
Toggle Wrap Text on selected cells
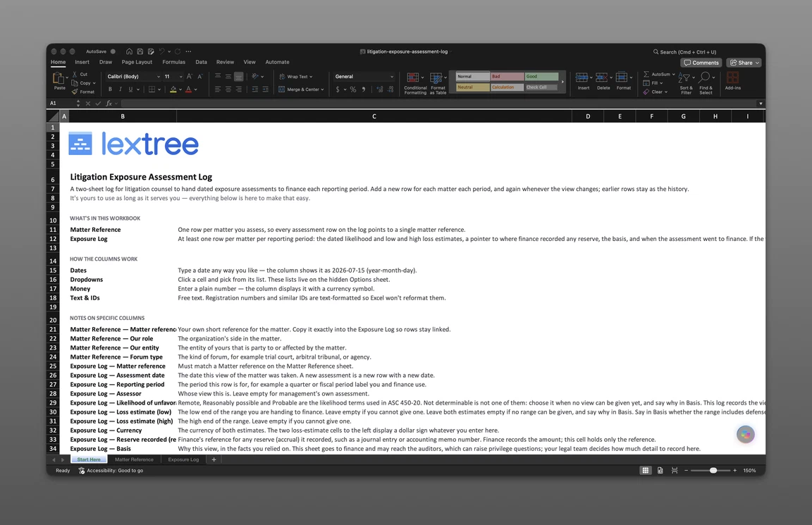[x=296, y=77]
